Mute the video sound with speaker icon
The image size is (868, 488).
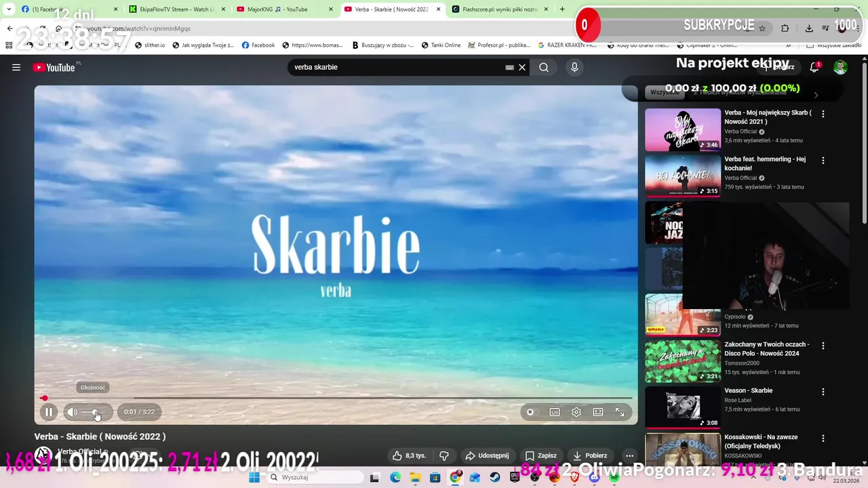(x=72, y=411)
